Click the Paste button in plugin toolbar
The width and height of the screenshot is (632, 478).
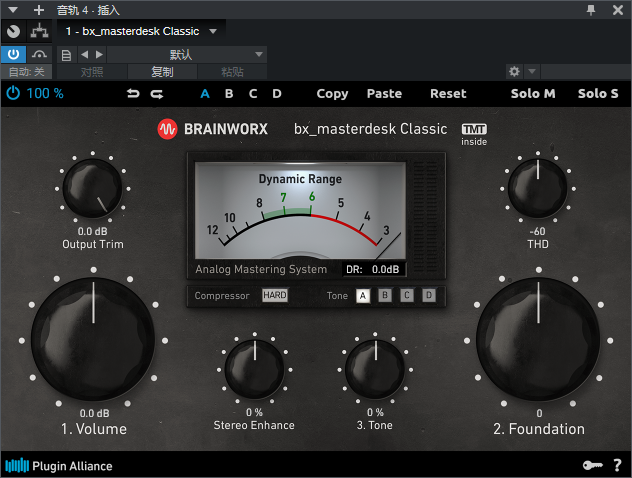click(384, 94)
